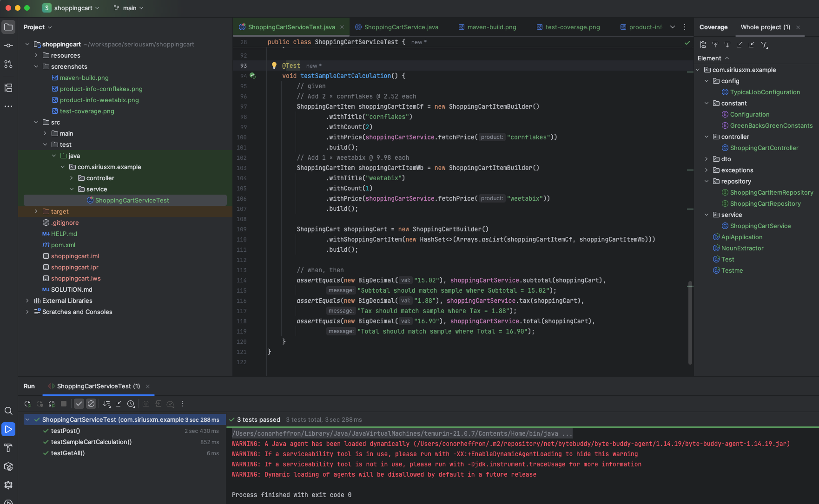Screen dimensions: 819x504
Task: Open the test-coverage.png editor tab
Action: (x=572, y=27)
